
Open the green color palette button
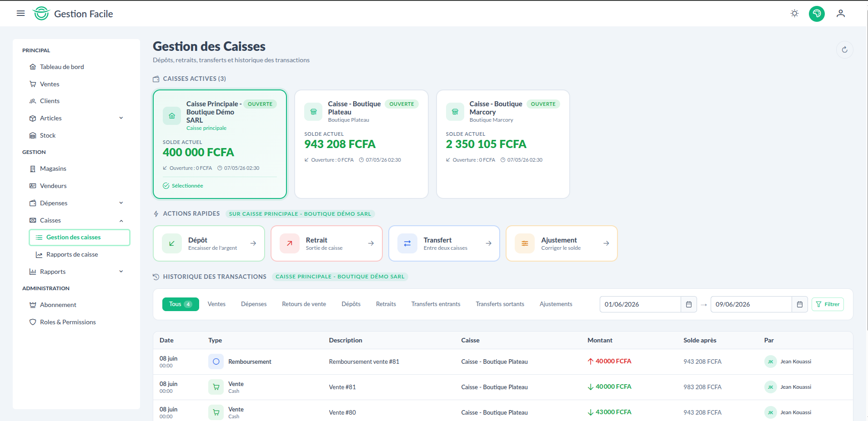tap(817, 14)
